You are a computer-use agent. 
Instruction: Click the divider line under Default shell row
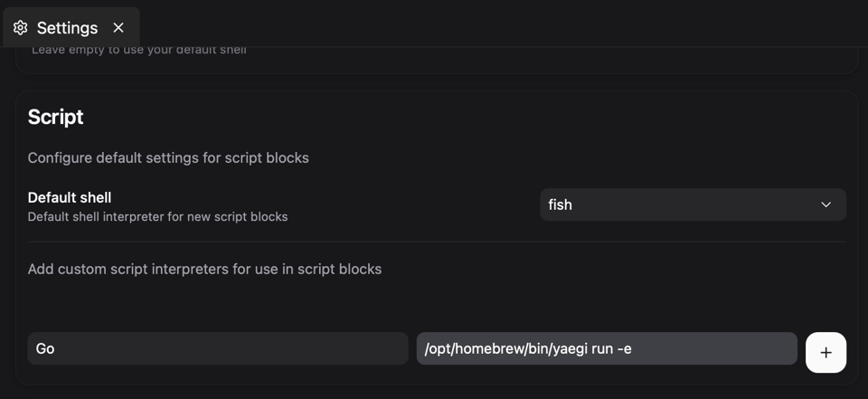[437, 242]
